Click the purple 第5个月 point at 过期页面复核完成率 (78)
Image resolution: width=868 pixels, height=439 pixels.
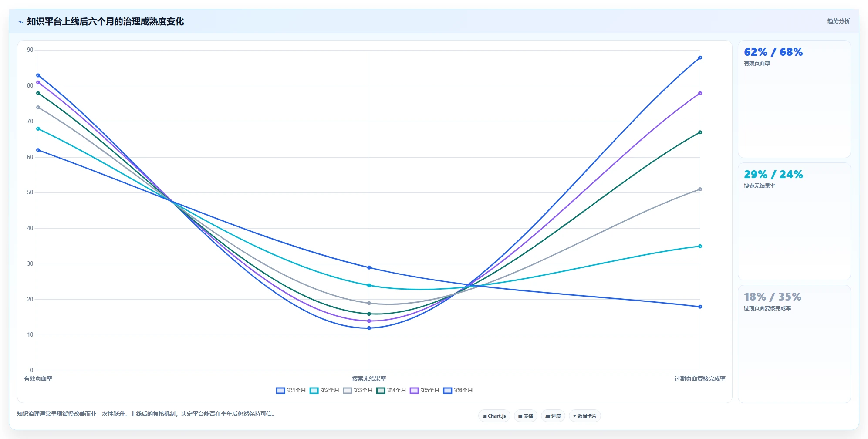(700, 93)
